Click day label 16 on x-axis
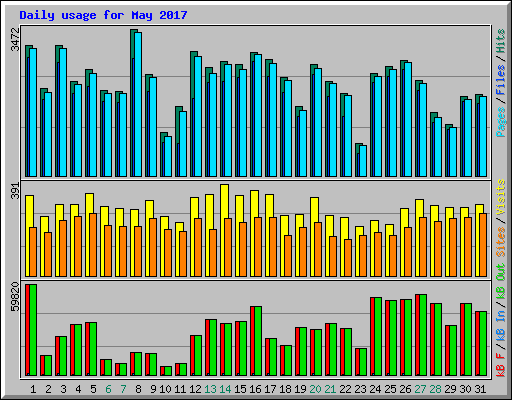 (255, 389)
